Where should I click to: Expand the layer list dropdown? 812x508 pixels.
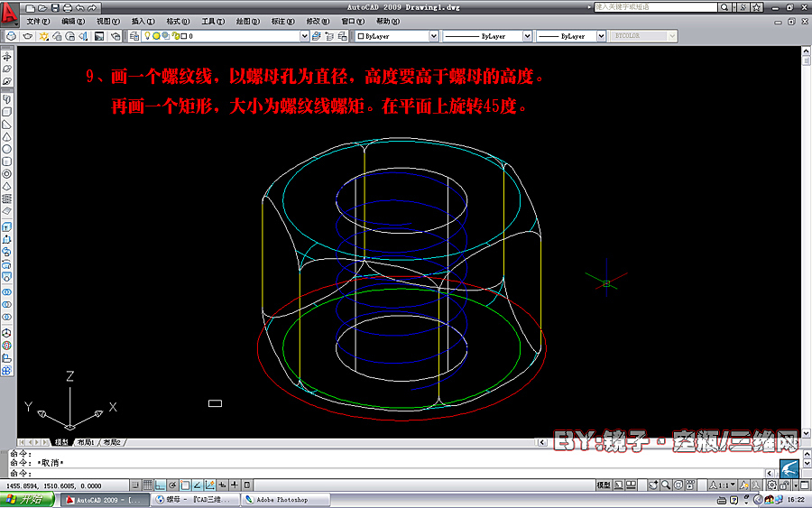pyautogui.click(x=305, y=36)
